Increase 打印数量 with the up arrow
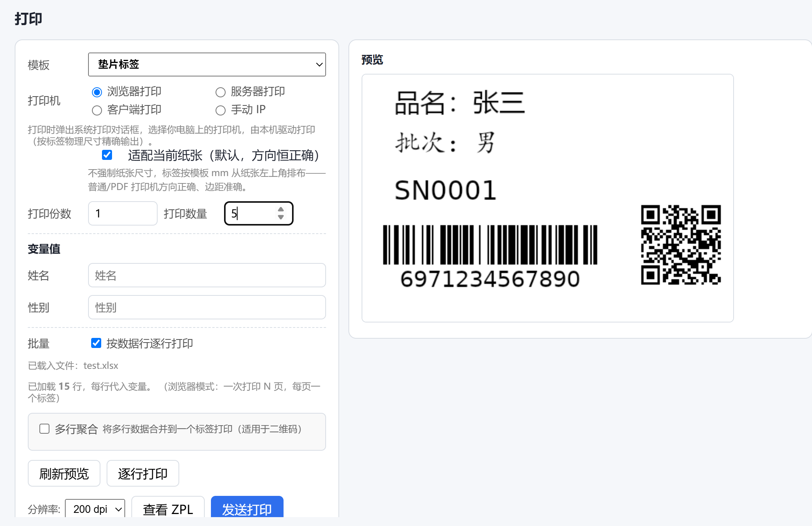The image size is (812, 526). click(281, 209)
